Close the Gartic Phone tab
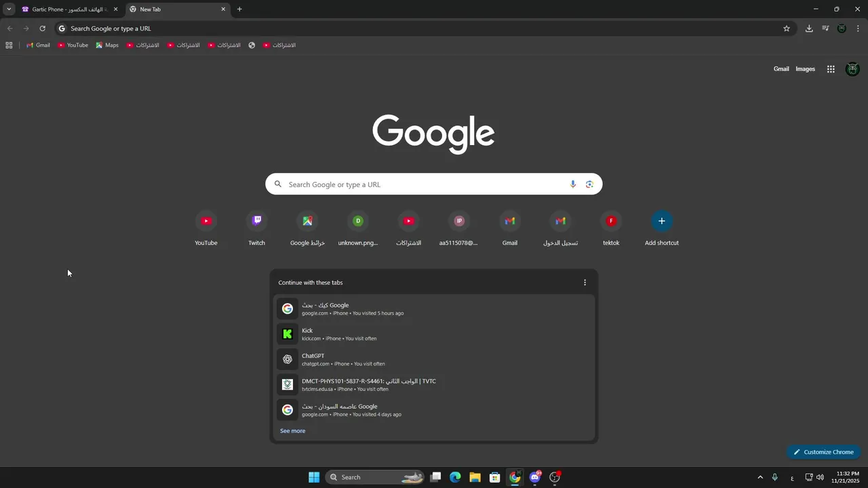 coord(115,9)
